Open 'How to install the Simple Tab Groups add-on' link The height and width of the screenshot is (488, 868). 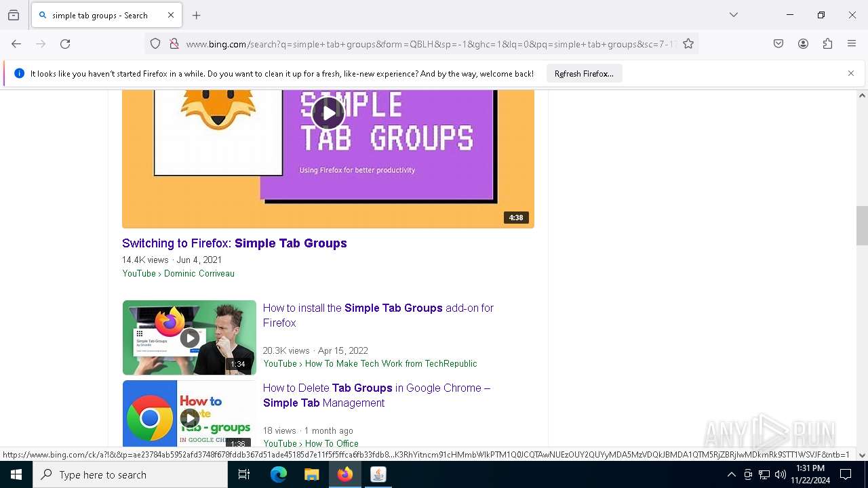pos(378,315)
